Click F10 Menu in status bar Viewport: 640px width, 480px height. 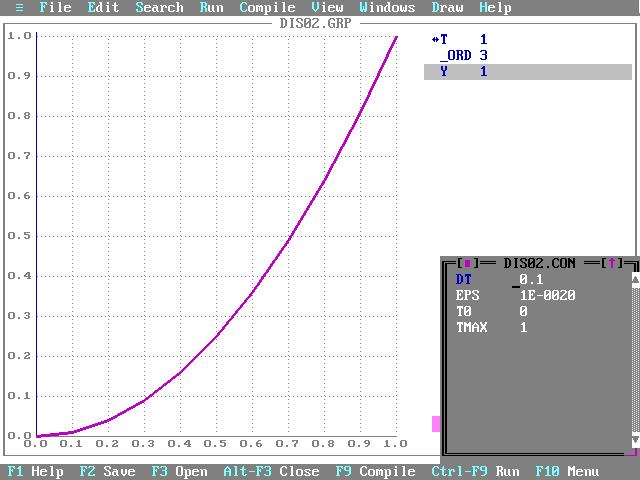pos(567,471)
